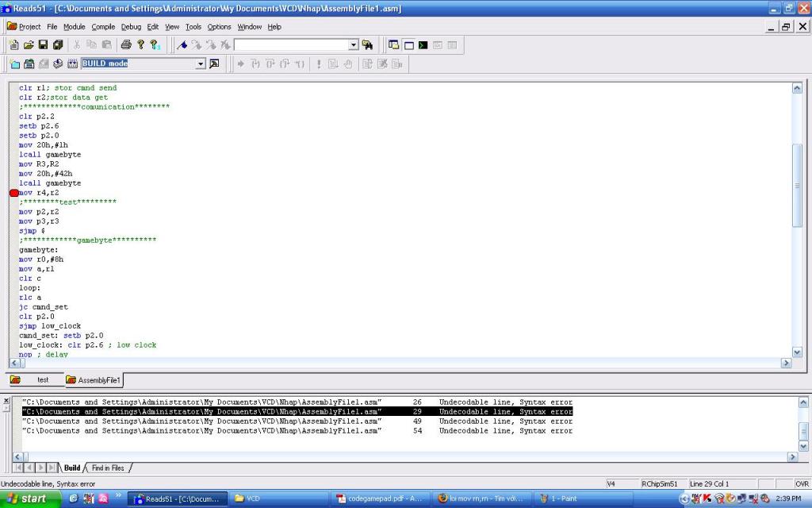Open help via the question mark icon
The image size is (812, 508).
pyautogui.click(x=140, y=45)
